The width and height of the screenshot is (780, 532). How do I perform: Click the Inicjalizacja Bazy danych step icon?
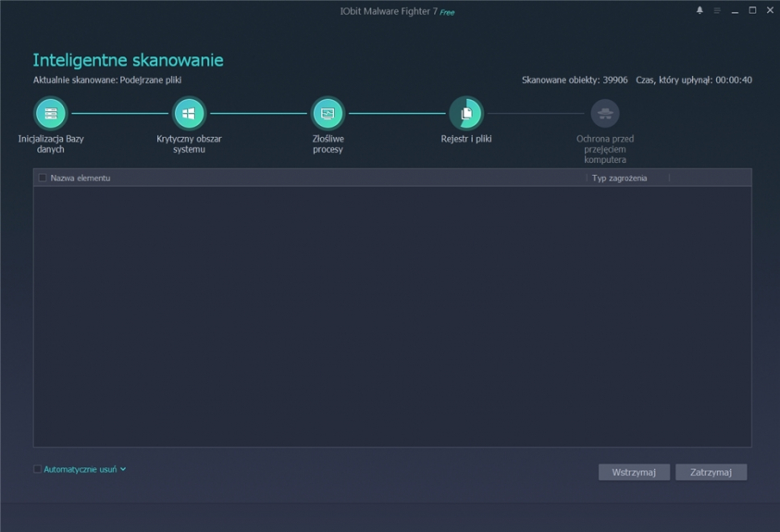coord(51,114)
